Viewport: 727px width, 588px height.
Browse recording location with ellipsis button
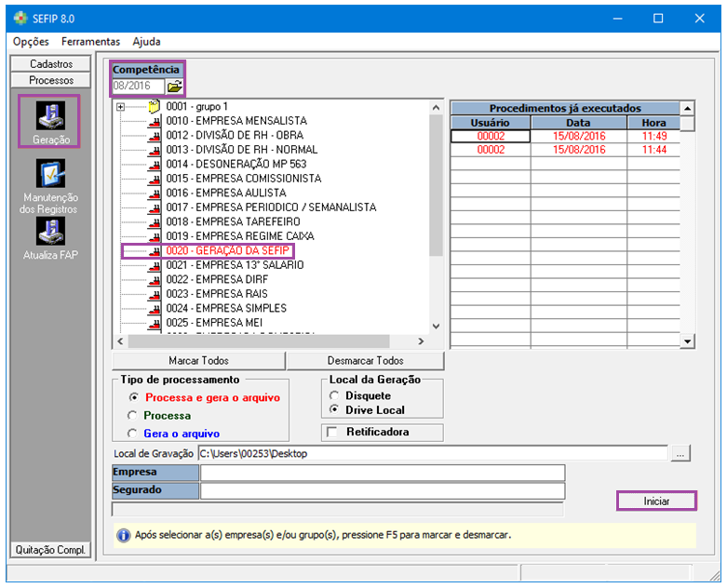coord(680,453)
